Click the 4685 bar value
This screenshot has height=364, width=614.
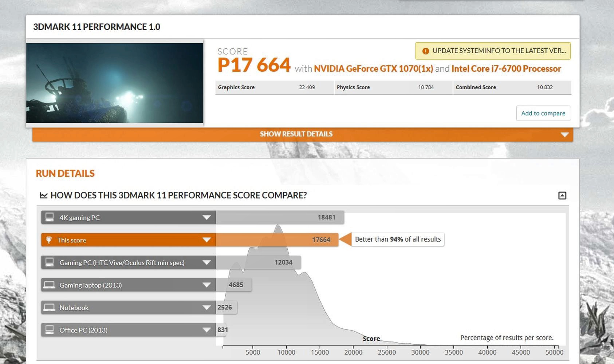(x=236, y=285)
